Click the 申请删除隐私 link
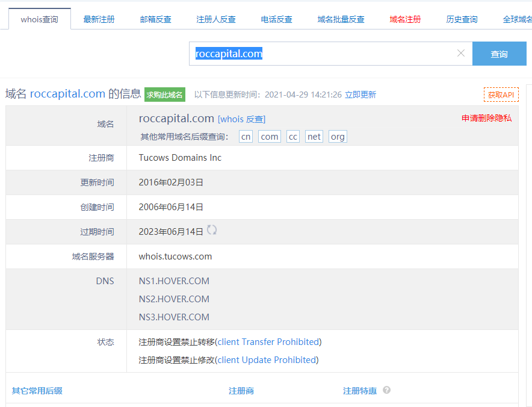The image size is (532, 407). click(486, 118)
